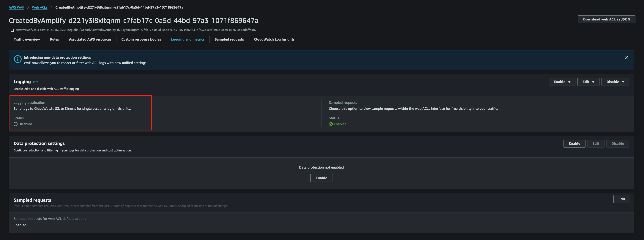Expand the Logging Enable dropdown

[562, 82]
